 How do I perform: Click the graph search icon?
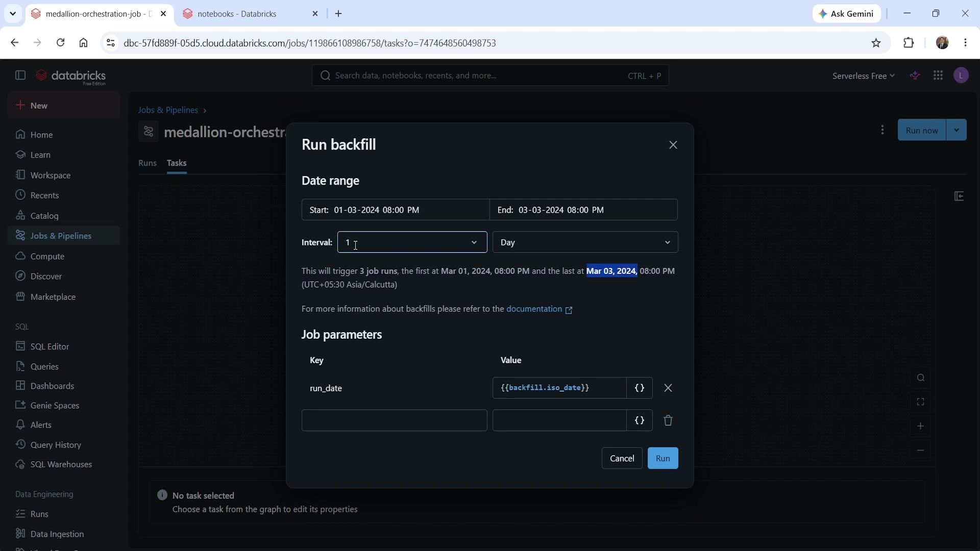pos(921,378)
